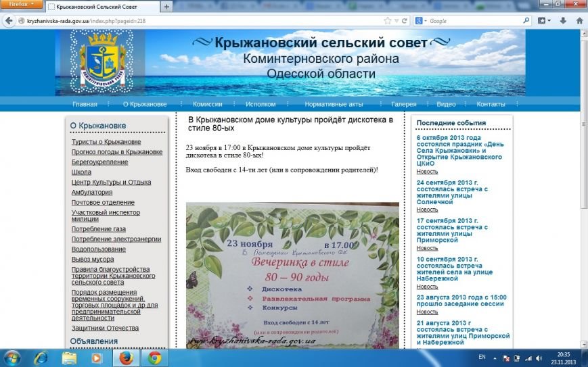Reload the page using the refresh icon

(x=405, y=21)
